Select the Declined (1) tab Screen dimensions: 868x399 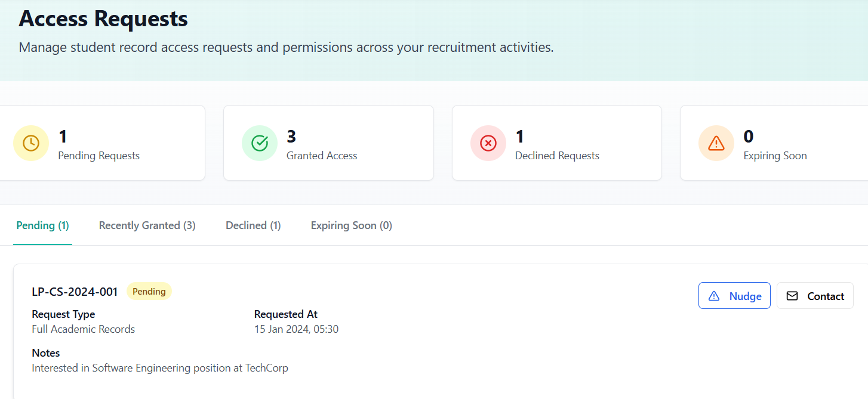point(253,225)
